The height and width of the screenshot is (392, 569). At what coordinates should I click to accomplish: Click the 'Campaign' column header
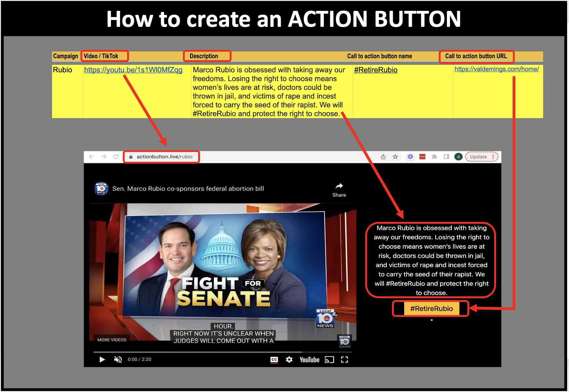pos(65,56)
